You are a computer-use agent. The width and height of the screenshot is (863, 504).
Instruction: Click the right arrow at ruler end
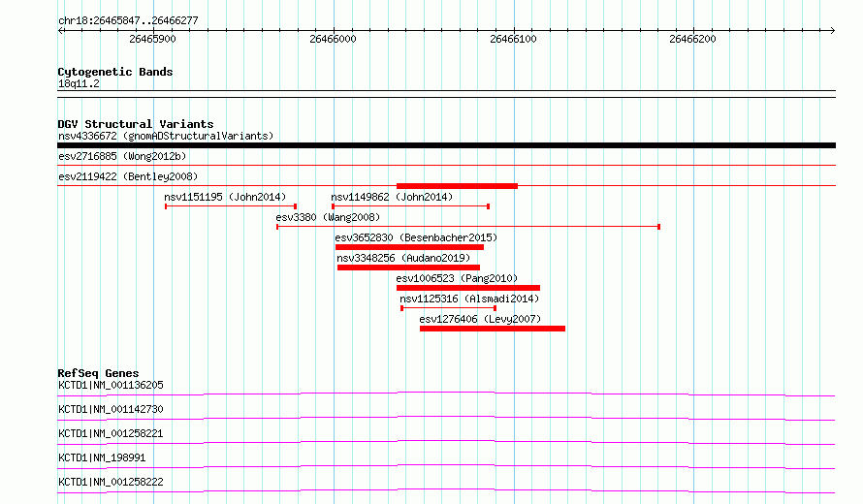click(x=832, y=31)
